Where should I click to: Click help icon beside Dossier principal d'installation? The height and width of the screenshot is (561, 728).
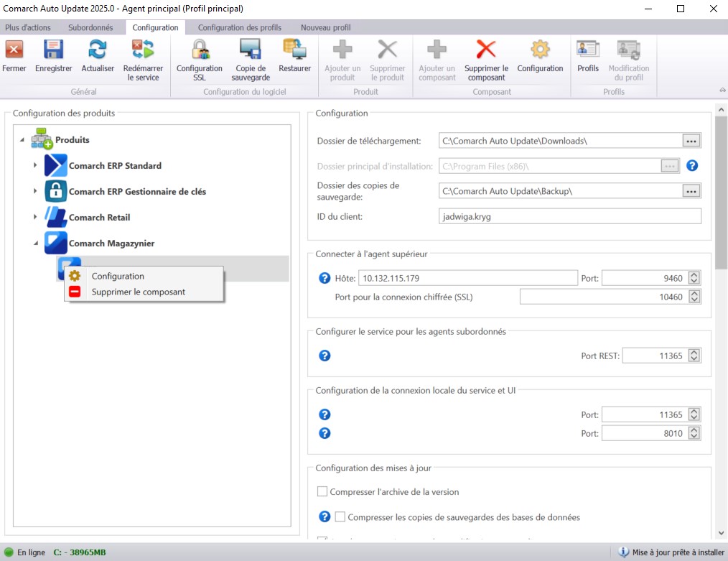[692, 166]
